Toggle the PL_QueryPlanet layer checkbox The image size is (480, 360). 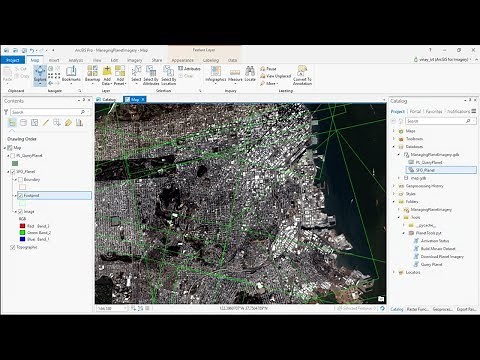pos(13,156)
